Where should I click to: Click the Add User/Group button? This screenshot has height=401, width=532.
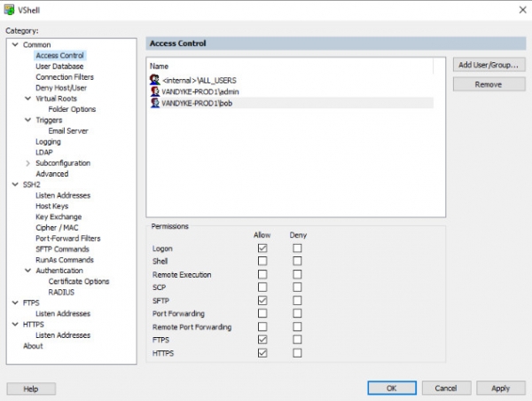pos(489,65)
